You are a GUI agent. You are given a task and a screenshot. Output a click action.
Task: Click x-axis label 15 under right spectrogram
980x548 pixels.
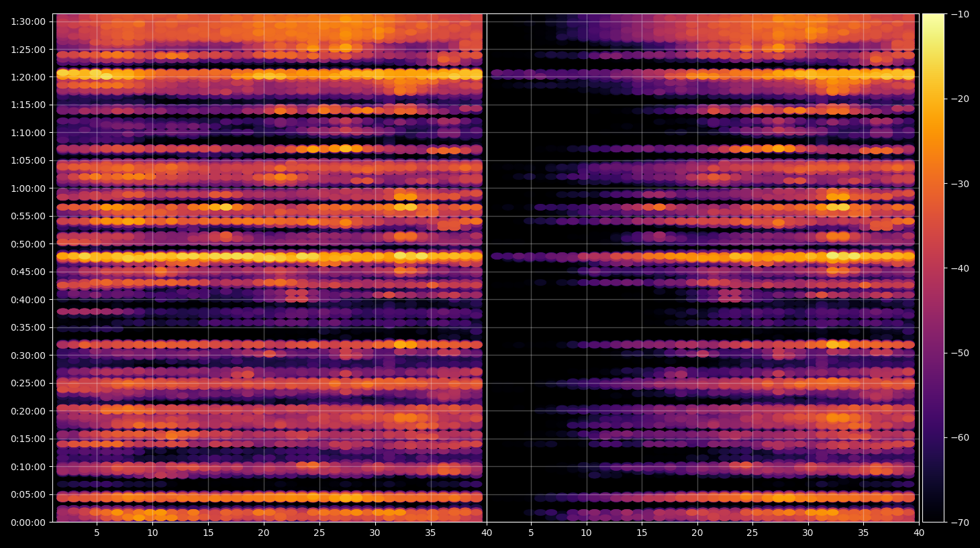[x=642, y=533]
